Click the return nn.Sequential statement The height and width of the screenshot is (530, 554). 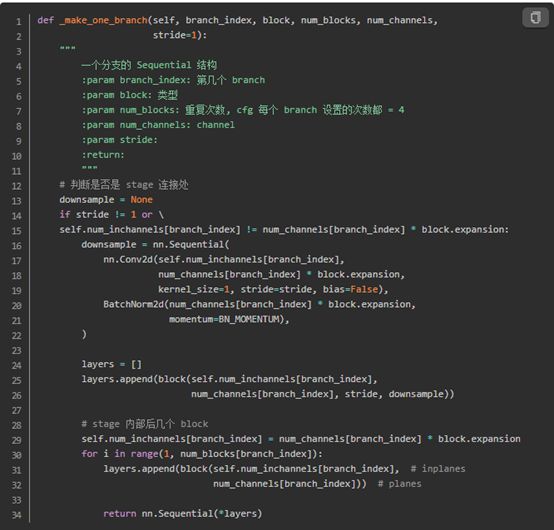183,513
